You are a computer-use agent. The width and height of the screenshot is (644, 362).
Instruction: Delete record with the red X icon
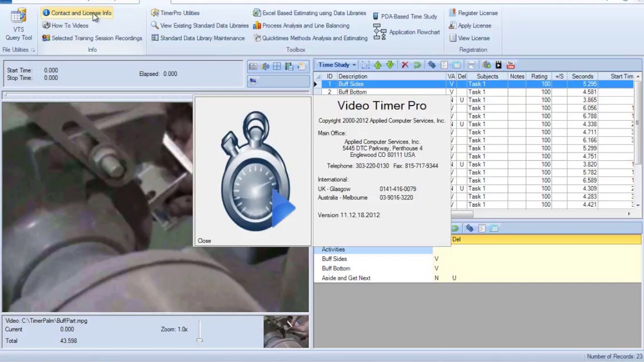click(x=405, y=65)
